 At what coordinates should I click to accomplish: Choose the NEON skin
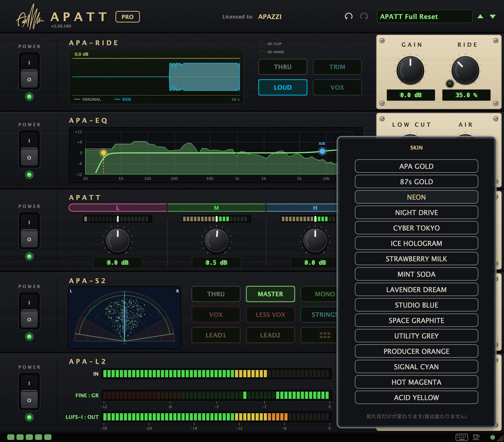point(417,197)
